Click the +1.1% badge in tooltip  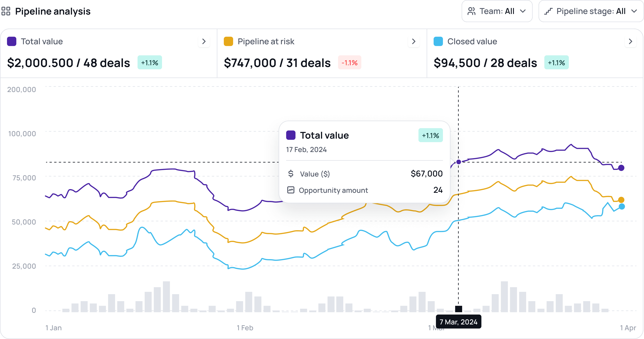pos(430,135)
